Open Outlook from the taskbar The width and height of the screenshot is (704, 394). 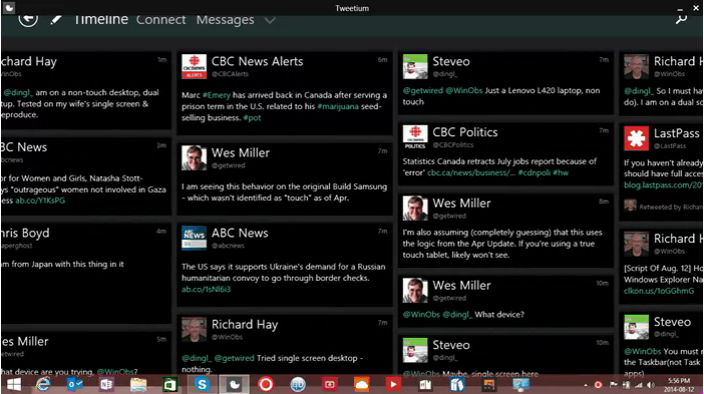75,385
